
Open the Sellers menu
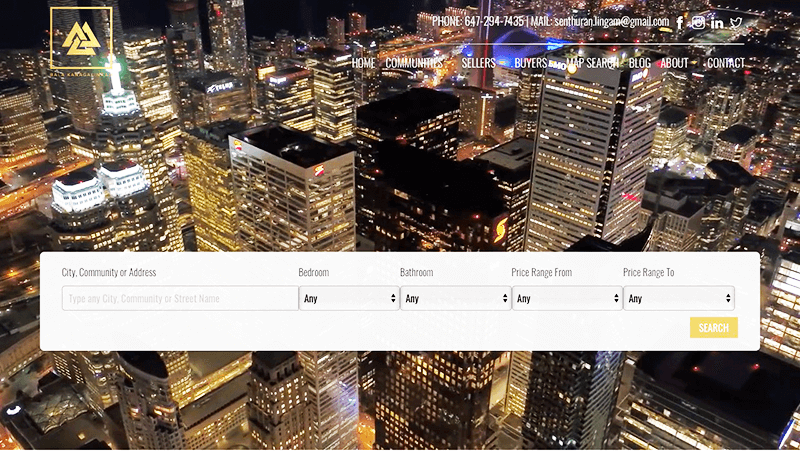pyautogui.click(x=478, y=63)
